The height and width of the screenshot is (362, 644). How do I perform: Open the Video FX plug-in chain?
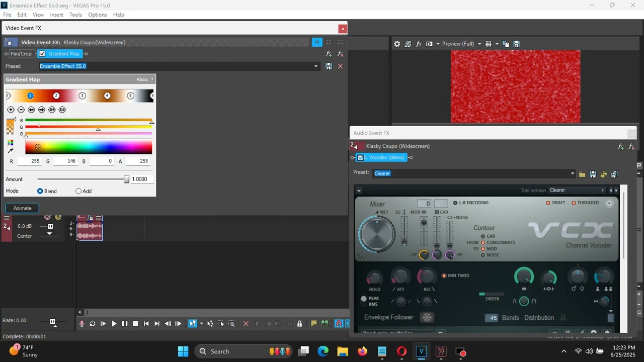point(329,54)
